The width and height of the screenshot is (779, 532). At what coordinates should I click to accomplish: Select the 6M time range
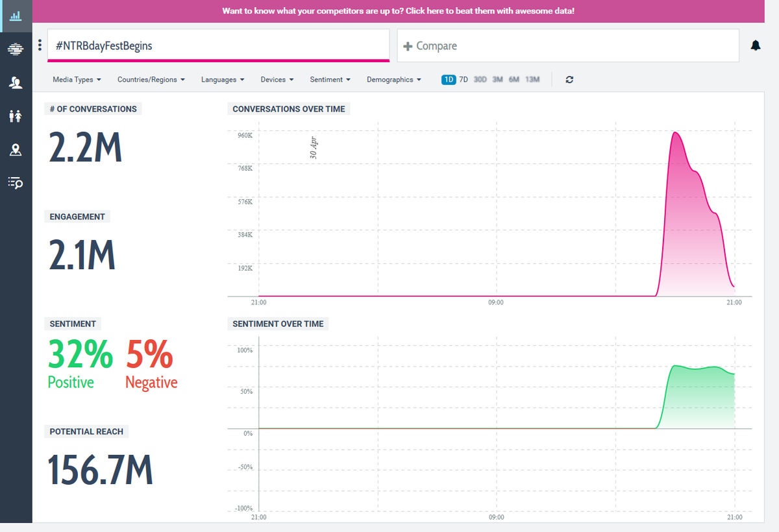tap(514, 80)
